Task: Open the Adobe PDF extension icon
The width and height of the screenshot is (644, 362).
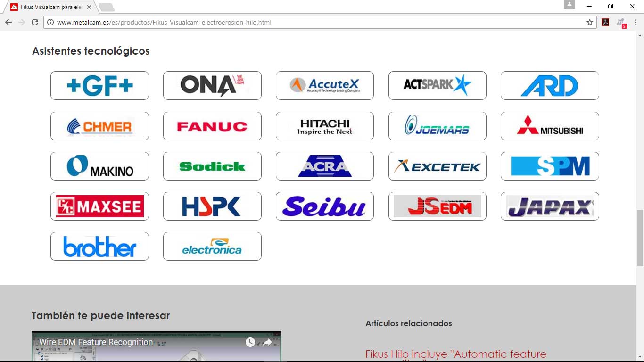Action: click(x=605, y=22)
